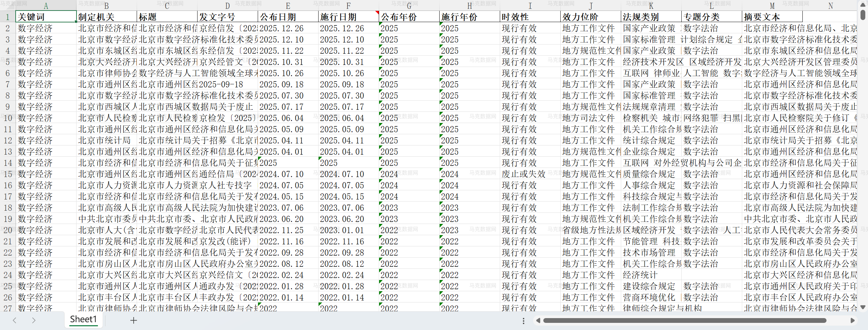The height and width of the screenshot is (330, 868).
Task: Click vertical scrollbar down arrow
Action: tap(863, 307)
